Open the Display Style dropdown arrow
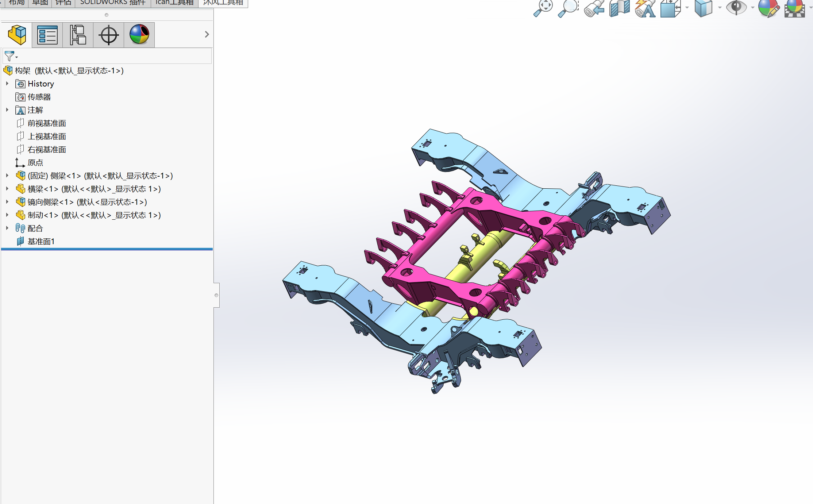The height and width of the screenshot is (504, 813). pyautogui.click(x=720, y=7)
